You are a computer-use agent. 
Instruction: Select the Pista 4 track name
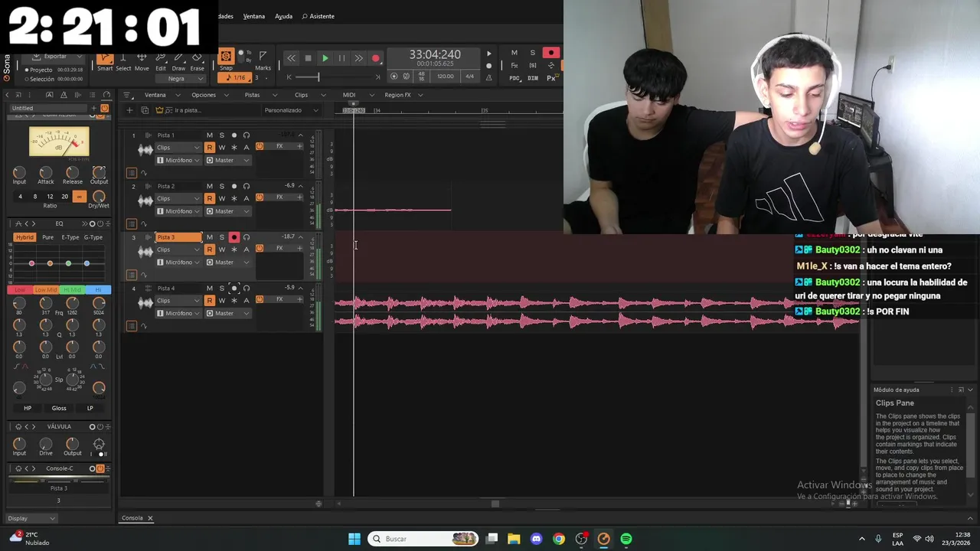coord(178,289)
